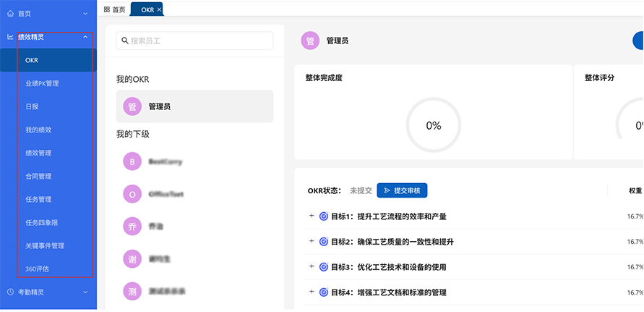Expand 目标2 确保工艺质量的一致性和提升
The width and height of the screenshot is (644, 312).
click(x=312, y=241)
